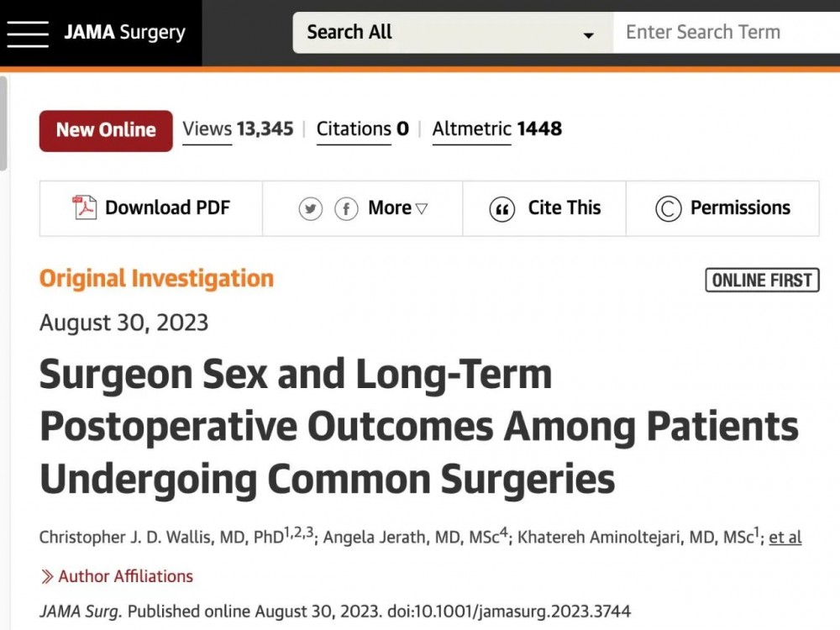The height and width of the screenshot is (630, 840).
Task: Open the Search All dropdown
Action: coord(453,33)
